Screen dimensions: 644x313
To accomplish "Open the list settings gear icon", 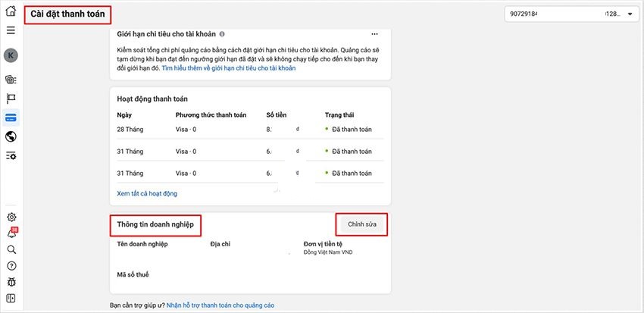I will click(x=11, y=156).
